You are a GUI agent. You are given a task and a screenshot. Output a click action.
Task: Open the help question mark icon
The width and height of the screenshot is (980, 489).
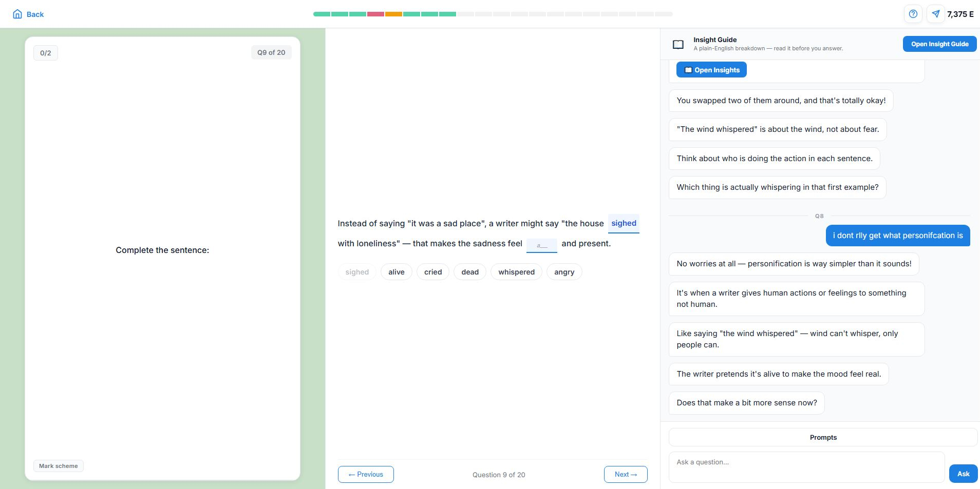[913, 14]
